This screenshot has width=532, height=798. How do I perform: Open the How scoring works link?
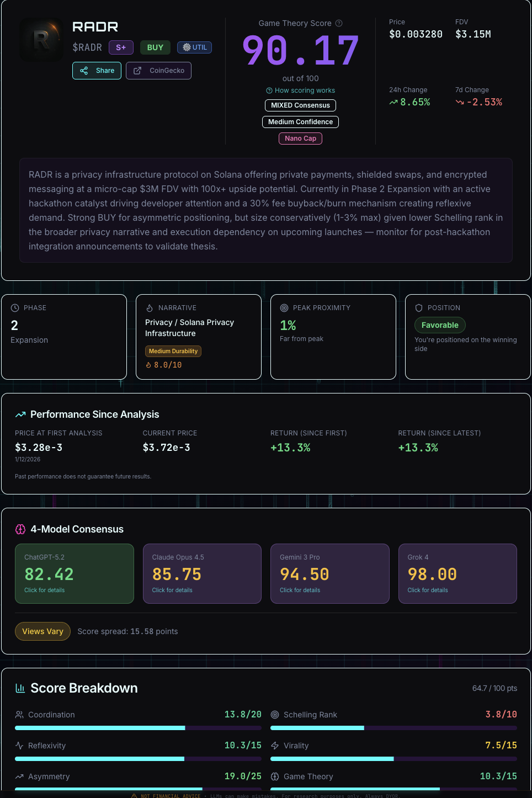[300, 90]
